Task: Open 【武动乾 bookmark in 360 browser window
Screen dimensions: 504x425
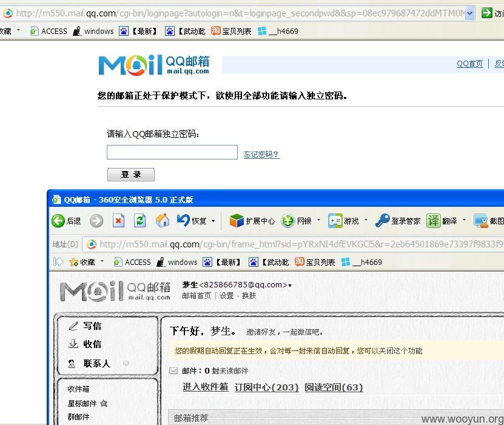Action: 269,262
